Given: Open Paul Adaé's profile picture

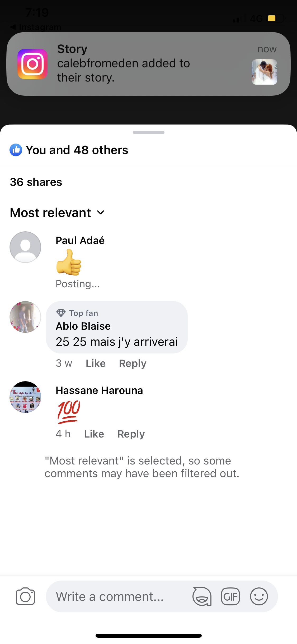Looking at the screenshot, I should (25, 247).
